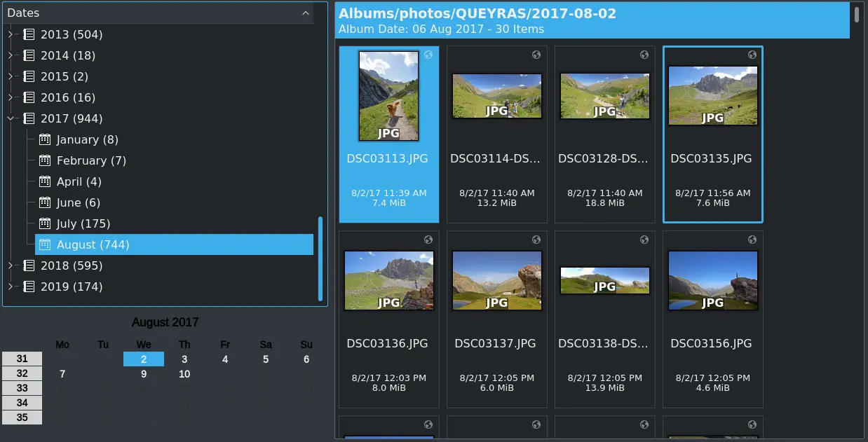
Task: Expand the 2014 year tree node
Action: pos(11,55)
